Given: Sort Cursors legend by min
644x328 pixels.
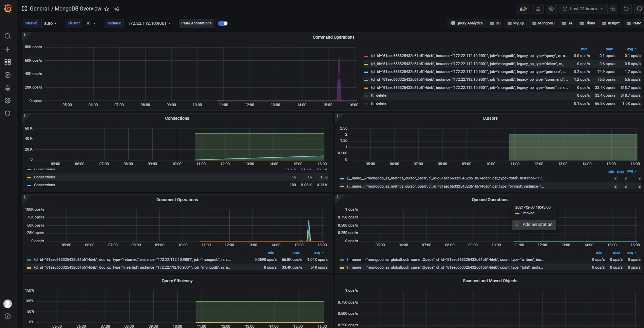Looking at the screenshot, I should (610, 172).
